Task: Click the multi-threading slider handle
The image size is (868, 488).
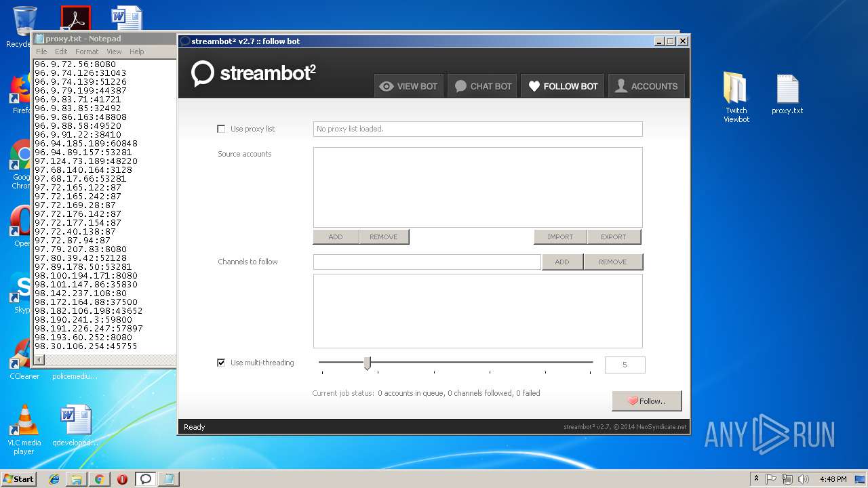Action: pos(367,363)
